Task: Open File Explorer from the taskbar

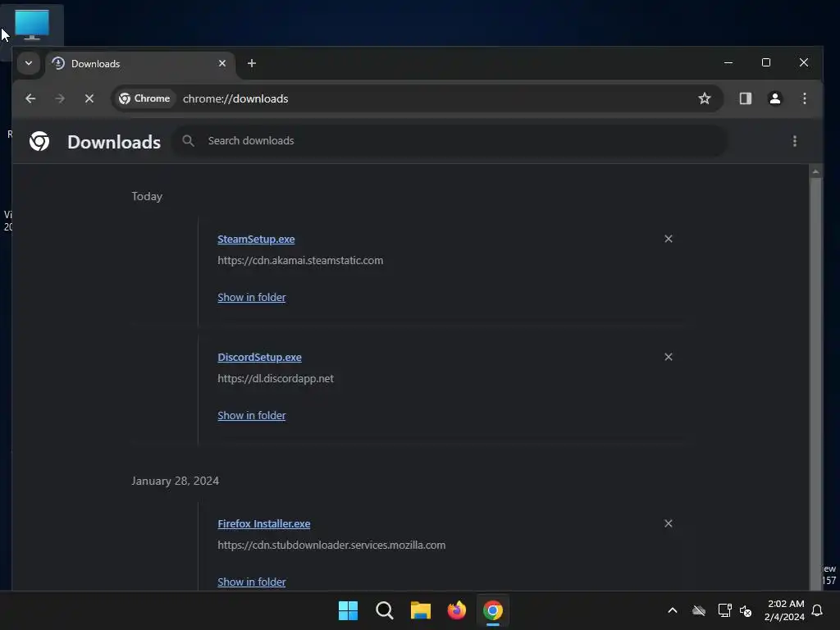Action: (421, 610)
